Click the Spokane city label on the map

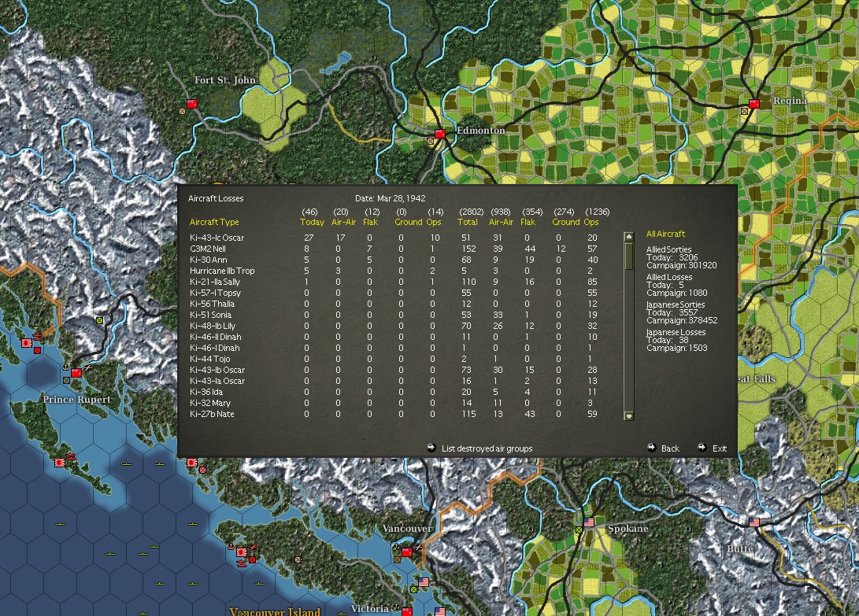(628, 529)
